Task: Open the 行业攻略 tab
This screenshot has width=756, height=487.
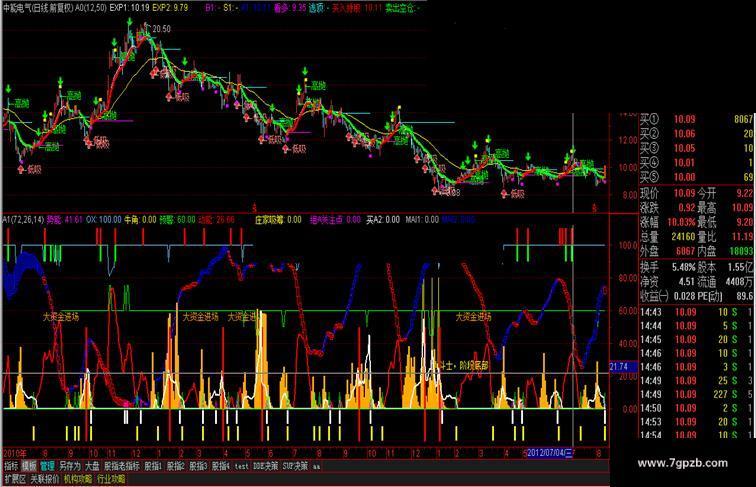Action: click(111, 479)
